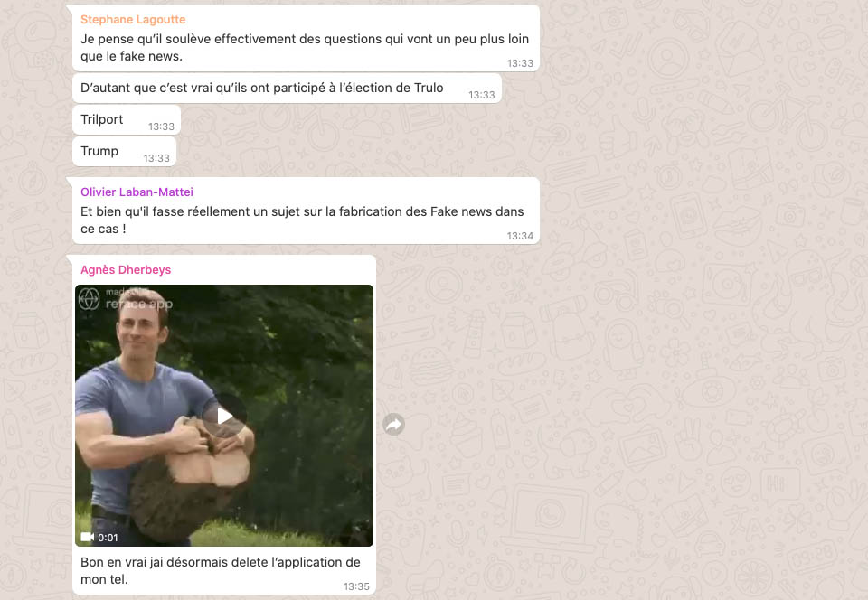Open sender name Olivier Laban-Mattei

pos(137,192)
